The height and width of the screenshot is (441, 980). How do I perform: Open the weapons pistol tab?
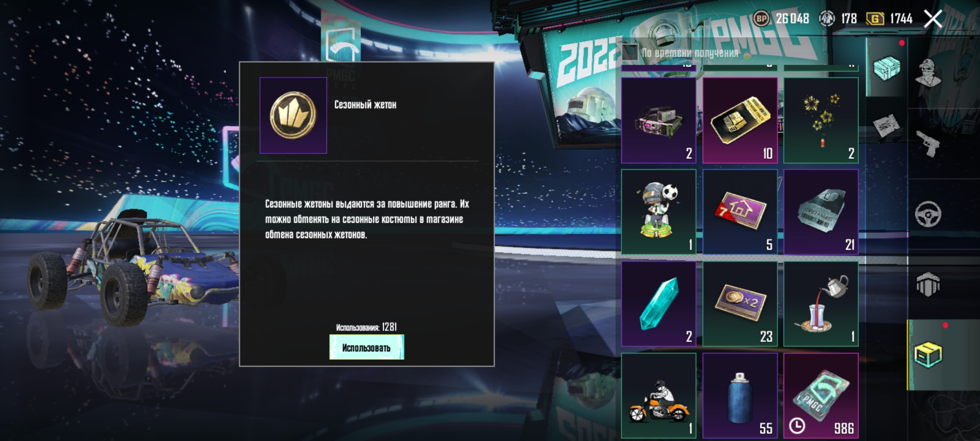(928, 144)
